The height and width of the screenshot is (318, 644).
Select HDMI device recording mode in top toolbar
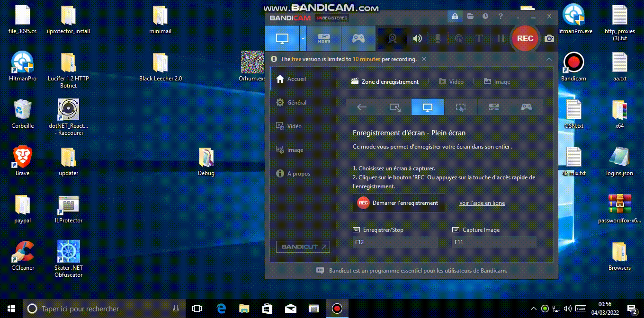(324, 39)
